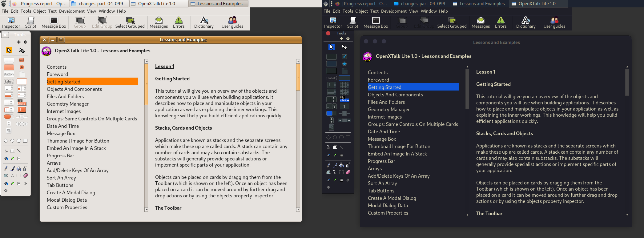Select progress bar object in light Tools palette
The width and height of the screenshot is (644, 238).
pyautogui.click(x=9, y=117)
